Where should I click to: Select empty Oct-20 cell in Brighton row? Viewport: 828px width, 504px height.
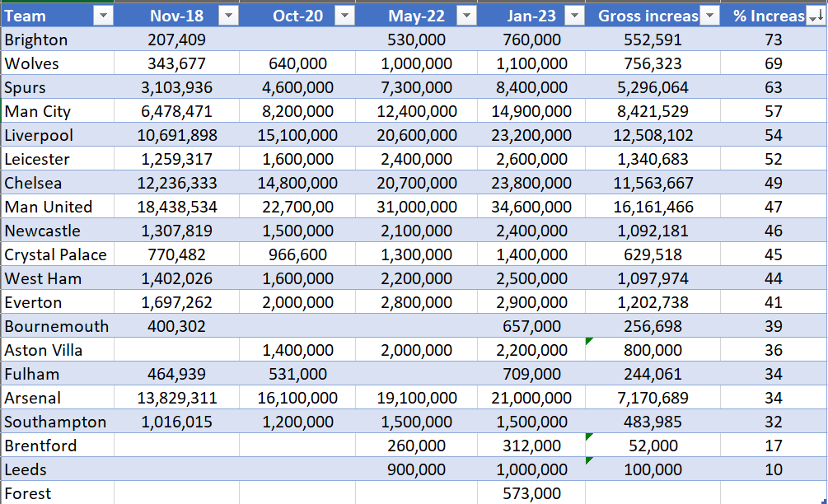(297, 40)
